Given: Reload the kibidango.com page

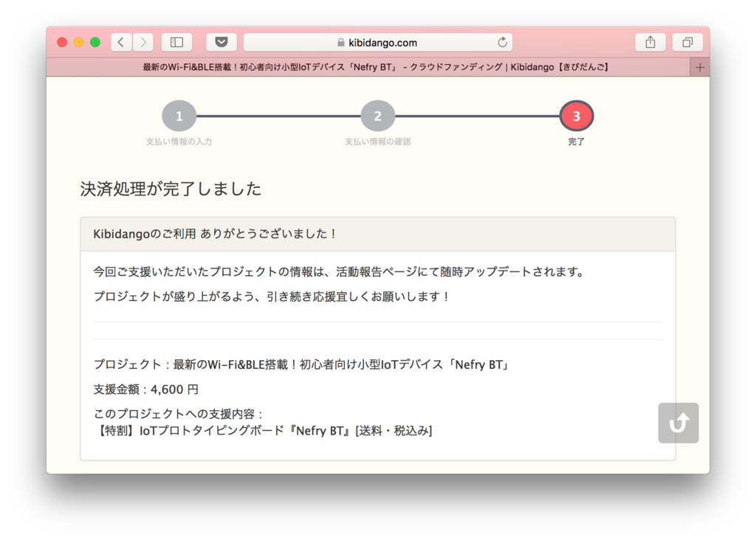Looking at the screenshot, I should 502,42.
